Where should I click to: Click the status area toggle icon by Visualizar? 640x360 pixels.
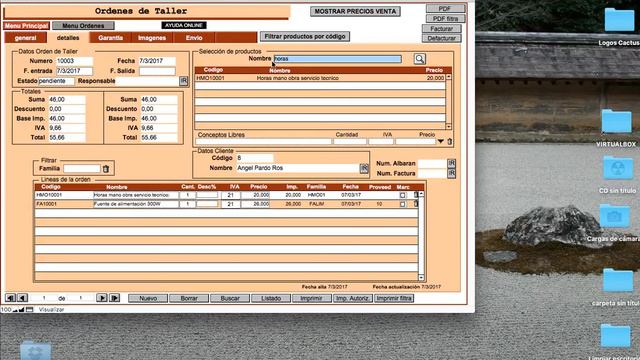pyautogui.click(x=29, y=310)
